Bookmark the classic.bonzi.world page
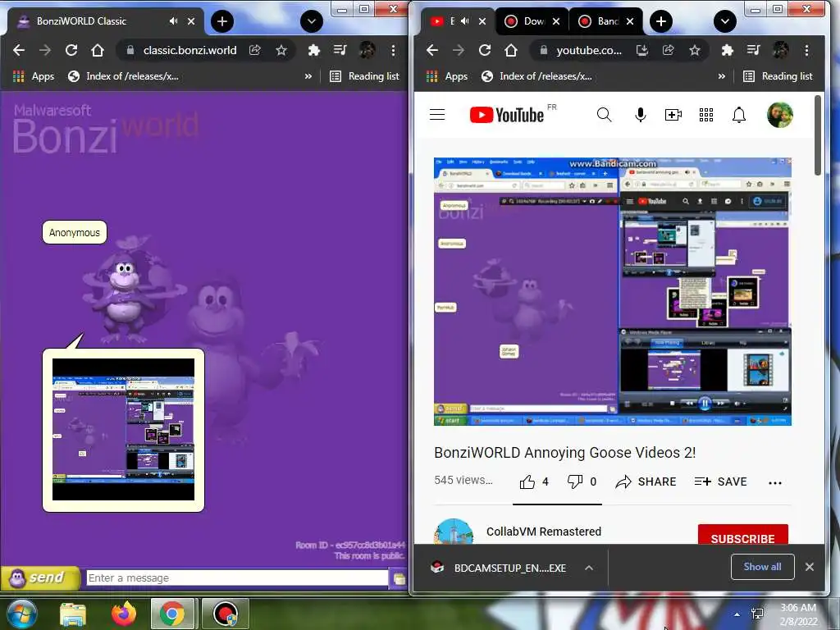The image size is (840, 630). 281,50
